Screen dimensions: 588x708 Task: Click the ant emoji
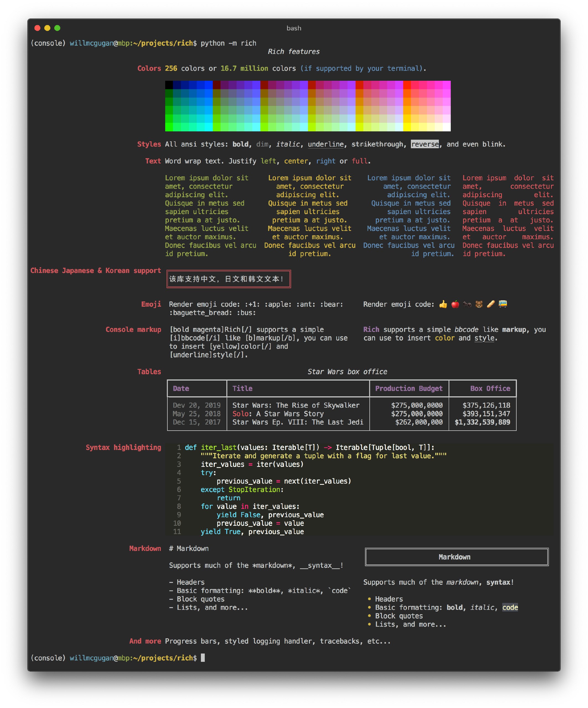point(467,304)
